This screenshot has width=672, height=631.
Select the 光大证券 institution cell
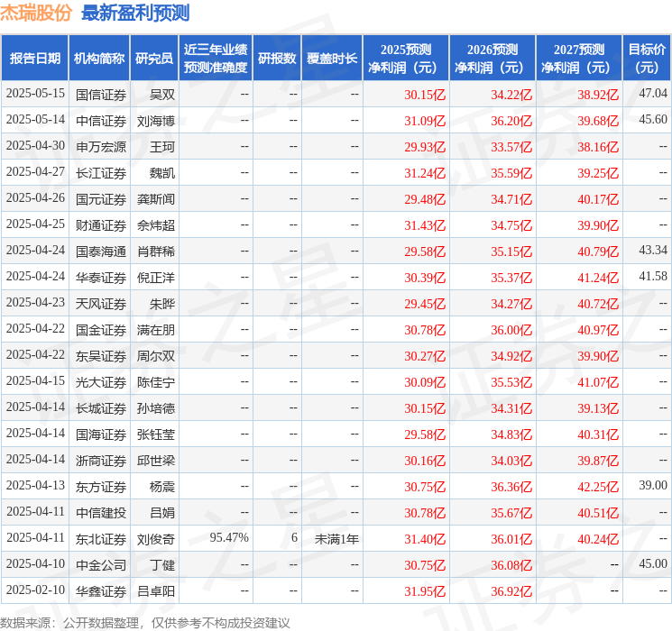(101, 382)
